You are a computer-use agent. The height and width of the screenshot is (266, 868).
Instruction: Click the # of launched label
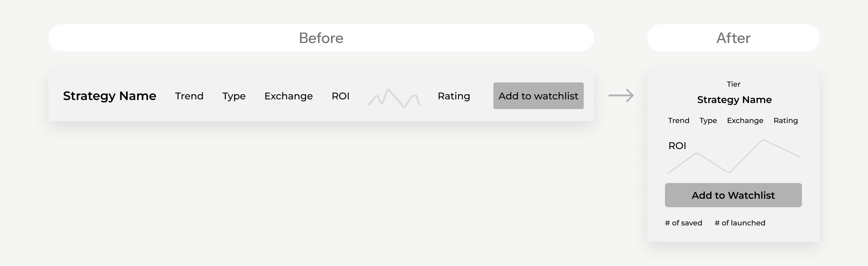click(739, 223)
